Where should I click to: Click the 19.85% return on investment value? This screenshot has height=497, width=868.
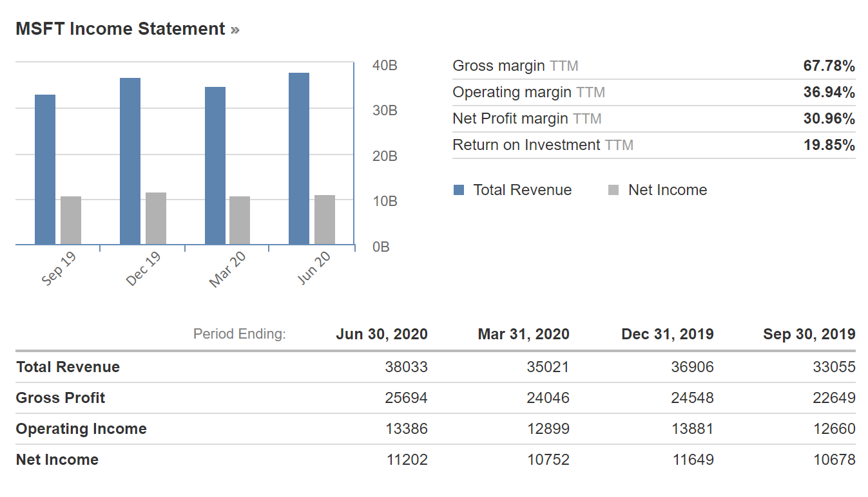coord(829,145)
